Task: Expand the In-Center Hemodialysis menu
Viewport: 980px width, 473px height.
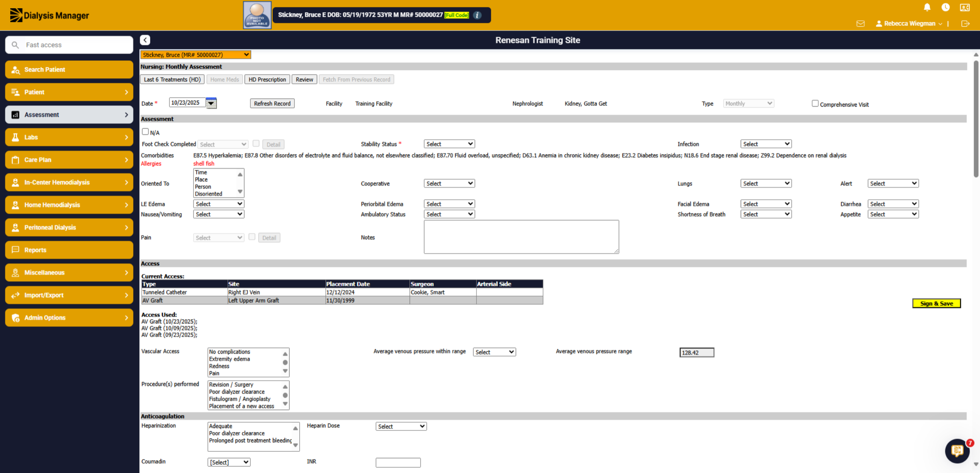Action: tap(69, 182)
